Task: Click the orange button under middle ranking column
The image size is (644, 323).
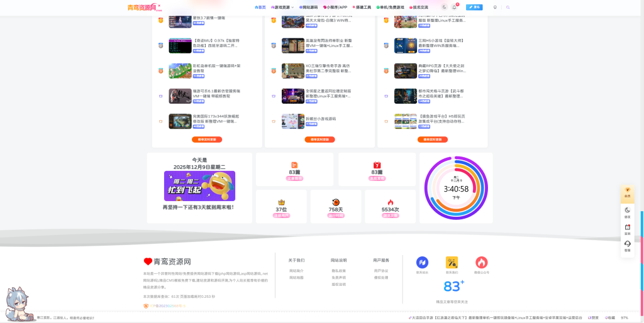Action: click(x=320, y=140)
